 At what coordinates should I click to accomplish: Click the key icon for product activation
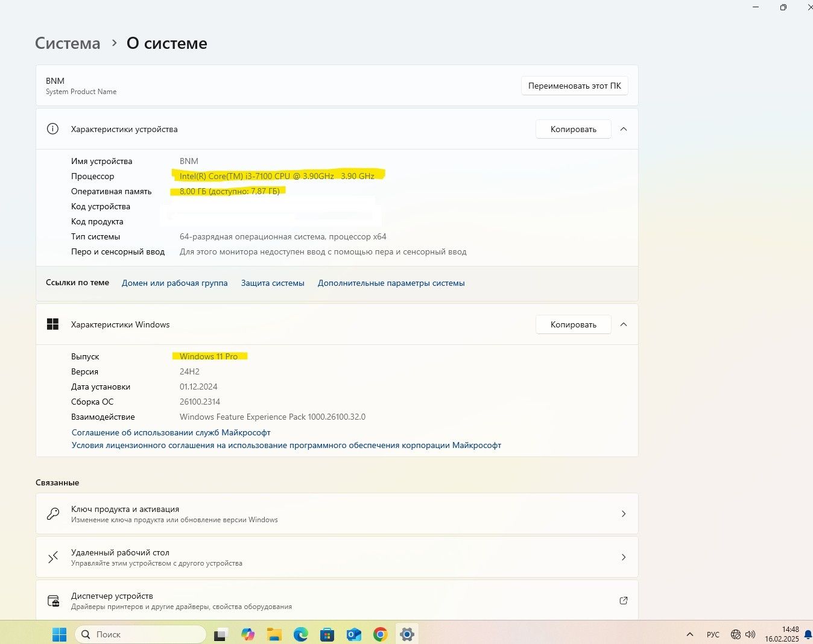tap(53, 514)
